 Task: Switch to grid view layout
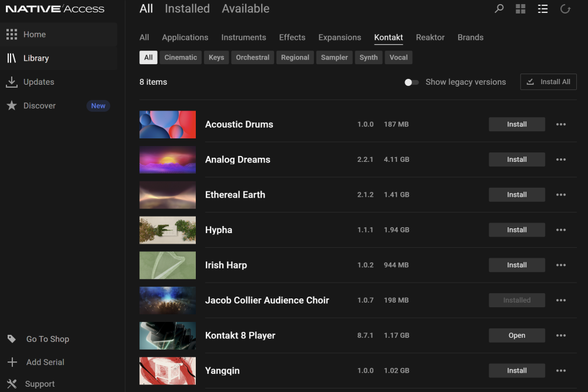520,9
